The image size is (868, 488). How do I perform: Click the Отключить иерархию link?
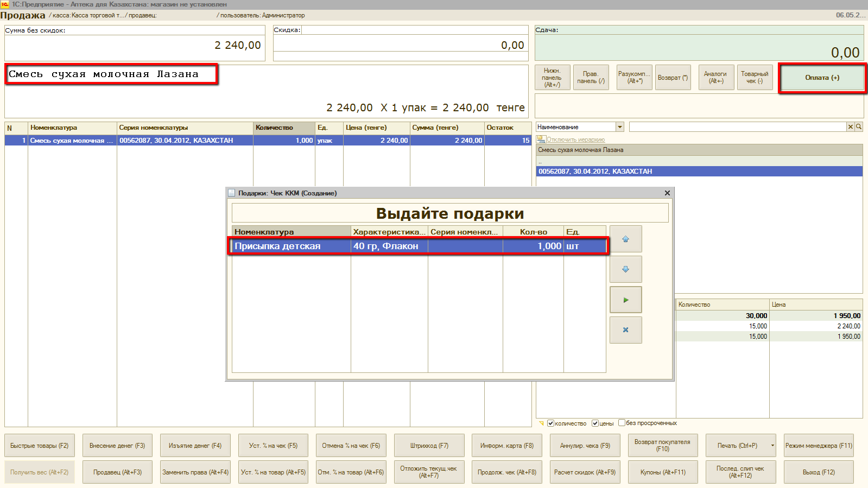(x=575, y=140)
